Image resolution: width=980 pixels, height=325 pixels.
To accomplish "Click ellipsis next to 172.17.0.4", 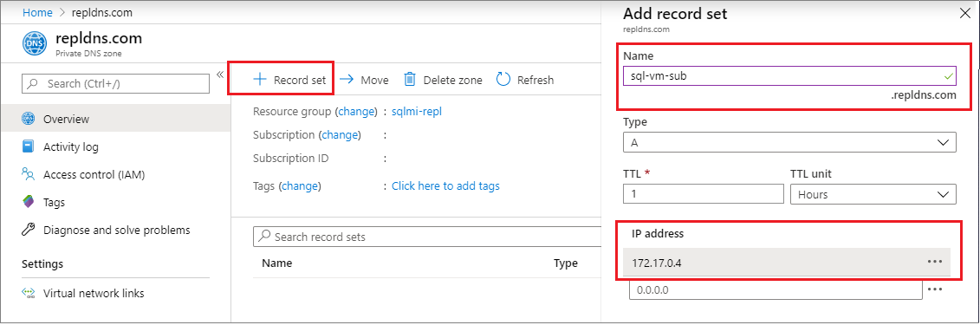I will pyautogui.click(x=935, y=262).
